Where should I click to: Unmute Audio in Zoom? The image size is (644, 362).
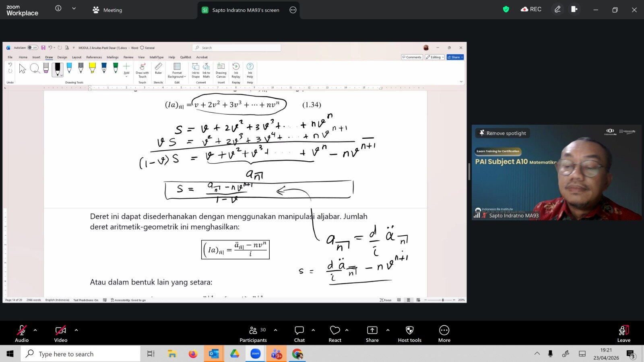coord(22,333)
